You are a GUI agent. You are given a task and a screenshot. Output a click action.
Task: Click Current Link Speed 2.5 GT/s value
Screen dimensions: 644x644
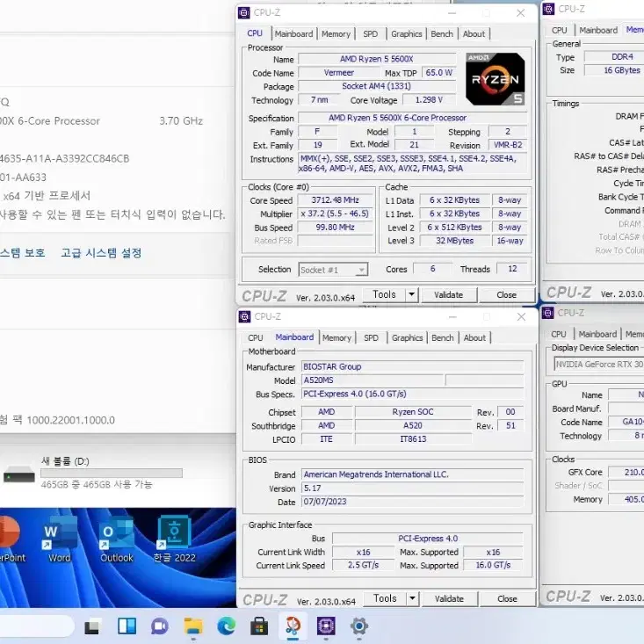[x=364, y=566]
